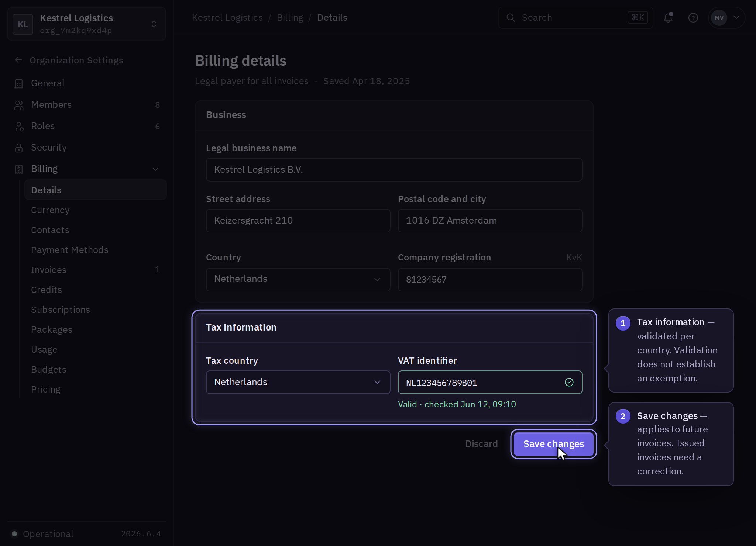Click the General building icon
The height and width of the screenshot is (546, 756).
pyautogui.click(x=19, y=83)
